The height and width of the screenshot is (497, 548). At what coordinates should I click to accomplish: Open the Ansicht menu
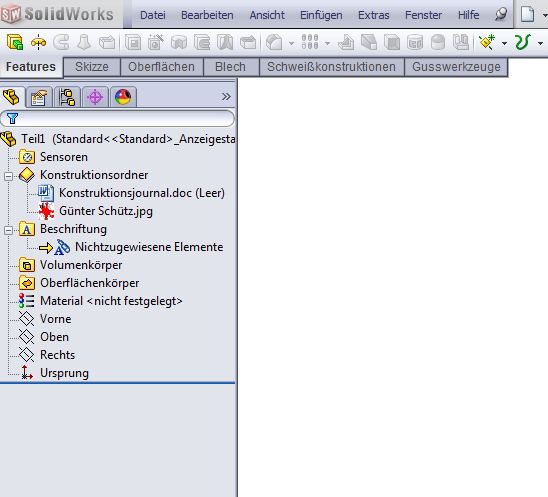point(267,15)
